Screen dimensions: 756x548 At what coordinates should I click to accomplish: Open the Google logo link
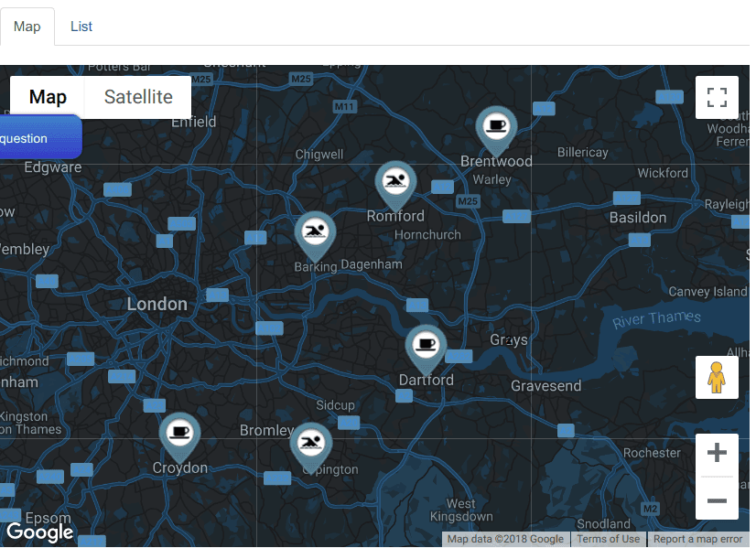40,532
